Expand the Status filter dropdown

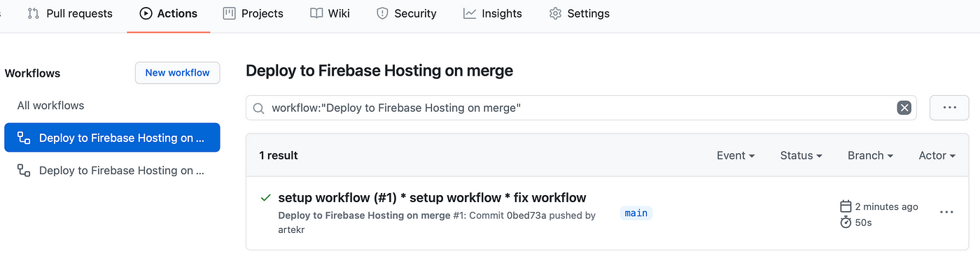coord(801,155)
